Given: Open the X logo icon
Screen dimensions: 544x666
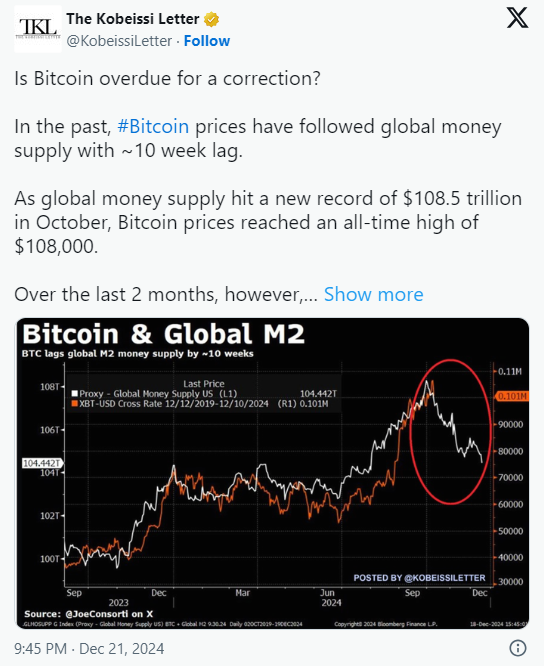Looking at the screenshot, I should (x=517, y=18).
